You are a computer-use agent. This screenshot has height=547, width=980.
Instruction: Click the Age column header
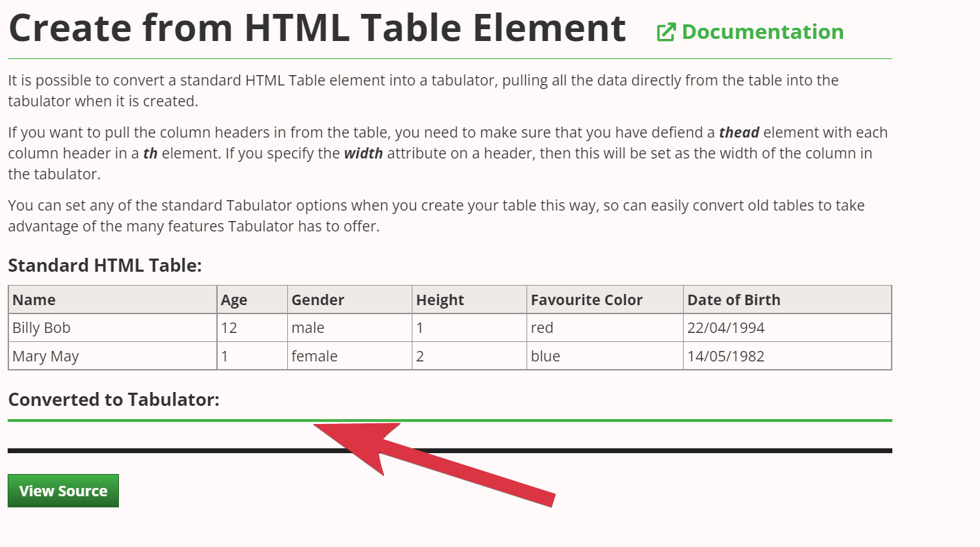[234, 300]
